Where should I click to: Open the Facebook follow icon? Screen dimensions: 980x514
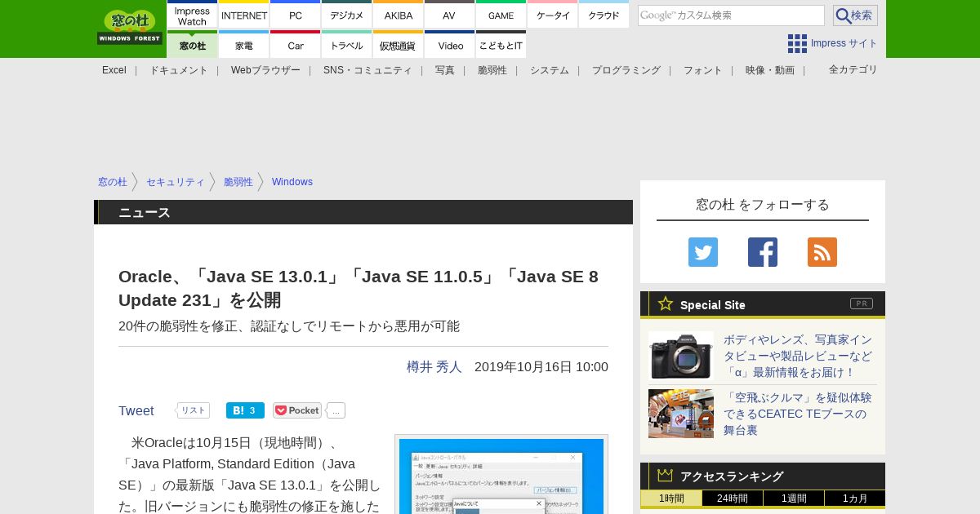pos(763,252)
